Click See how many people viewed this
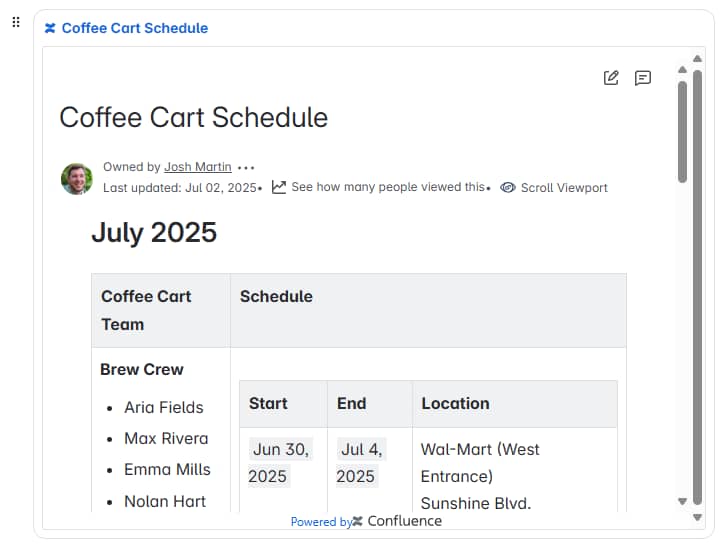This screenshot has height=549, width=725. [x=388, y=187]
